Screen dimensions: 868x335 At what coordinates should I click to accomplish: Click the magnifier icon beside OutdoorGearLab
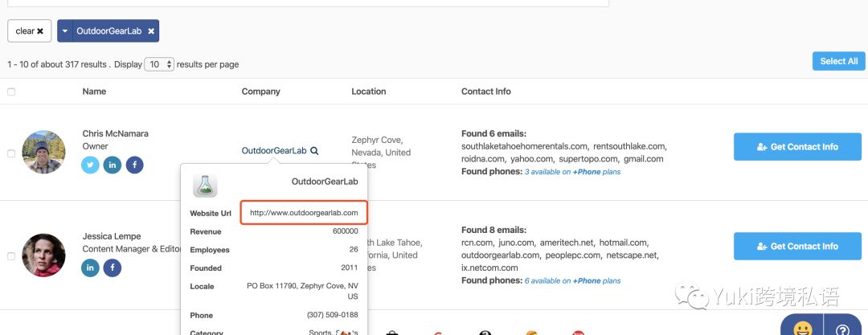coord(314,150)
